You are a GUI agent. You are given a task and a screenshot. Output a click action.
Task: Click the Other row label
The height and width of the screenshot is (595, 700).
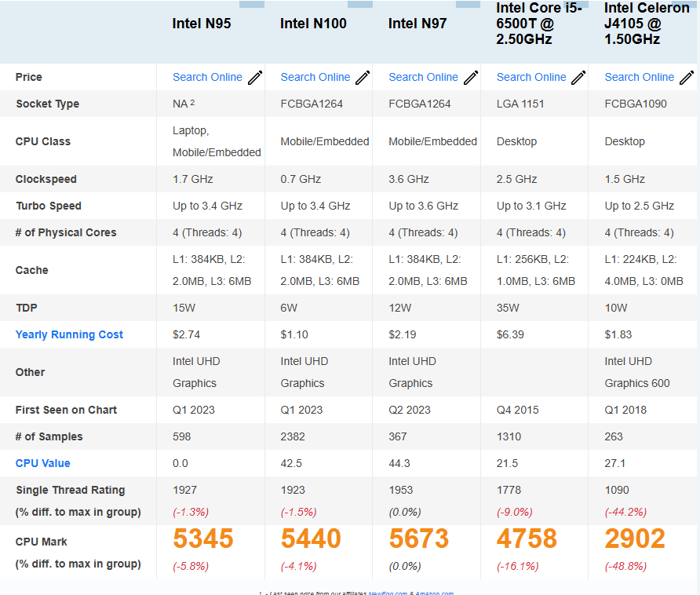click(30, 372)
